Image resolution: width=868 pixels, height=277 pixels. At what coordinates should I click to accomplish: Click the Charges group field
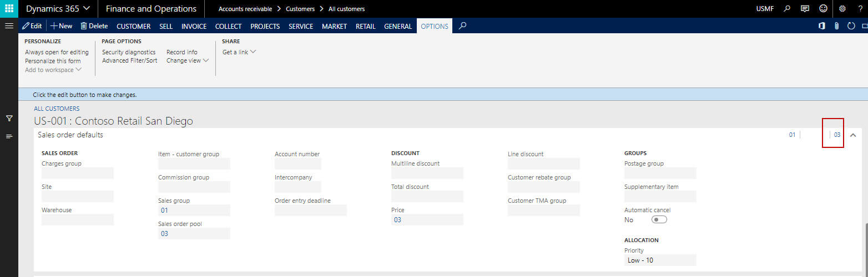click(x=78, y=173)
